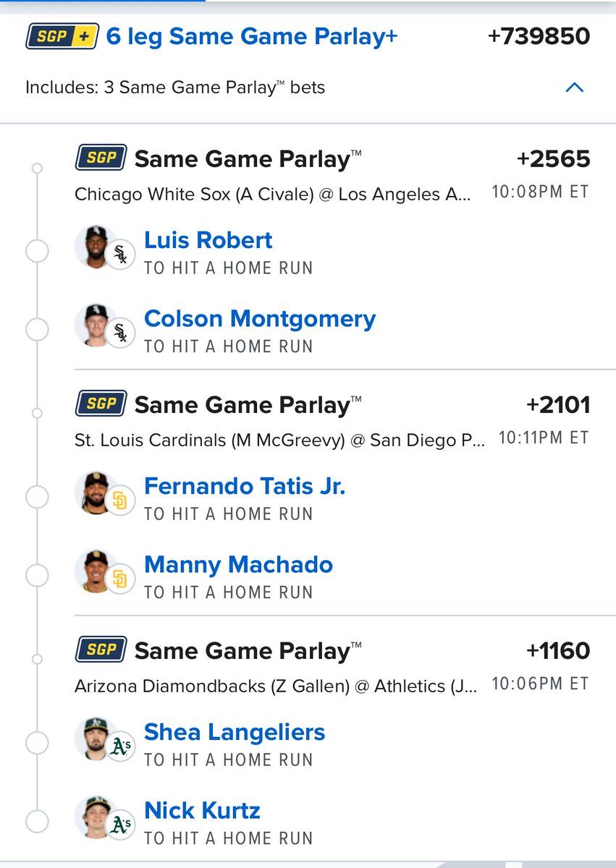Click the SGP+ badge icon
616x868 pixels.
tap(62, 36)
